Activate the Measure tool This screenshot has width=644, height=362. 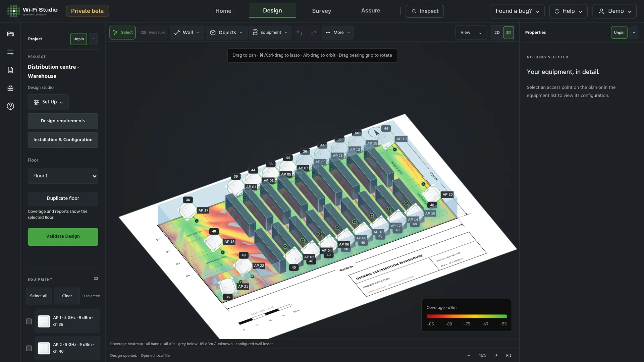coord(153,33)
